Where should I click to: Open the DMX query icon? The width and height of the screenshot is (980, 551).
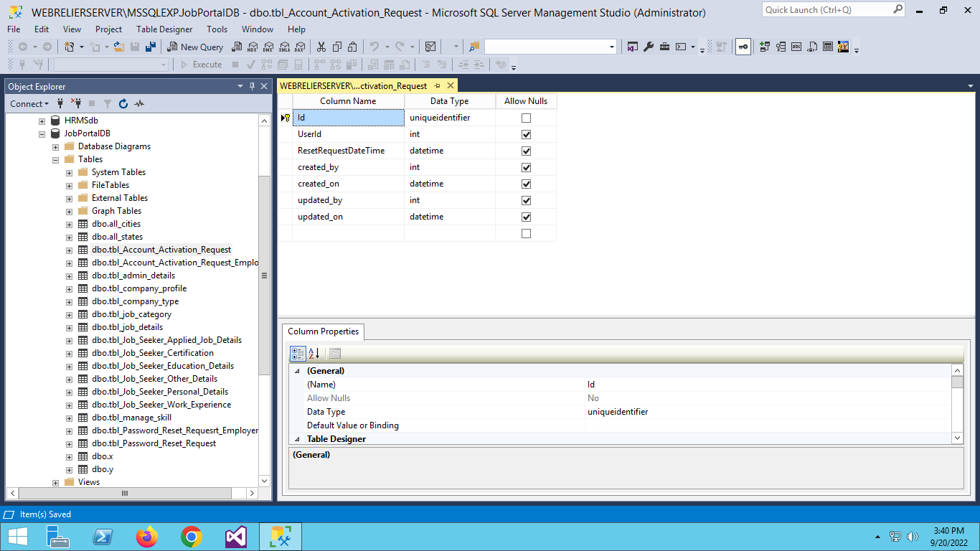pos(268,47)
